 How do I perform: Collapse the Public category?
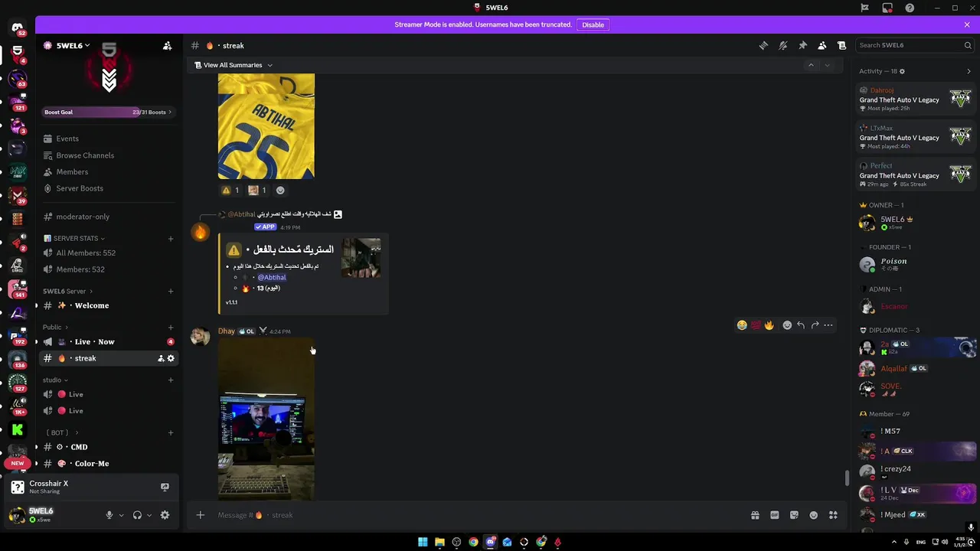point(55,327)
